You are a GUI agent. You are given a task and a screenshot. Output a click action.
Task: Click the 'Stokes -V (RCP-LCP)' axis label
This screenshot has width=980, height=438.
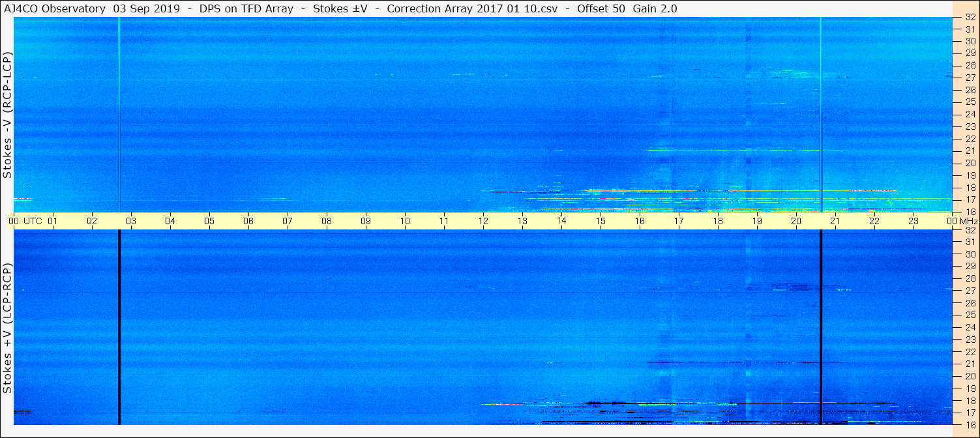[7, 115]
